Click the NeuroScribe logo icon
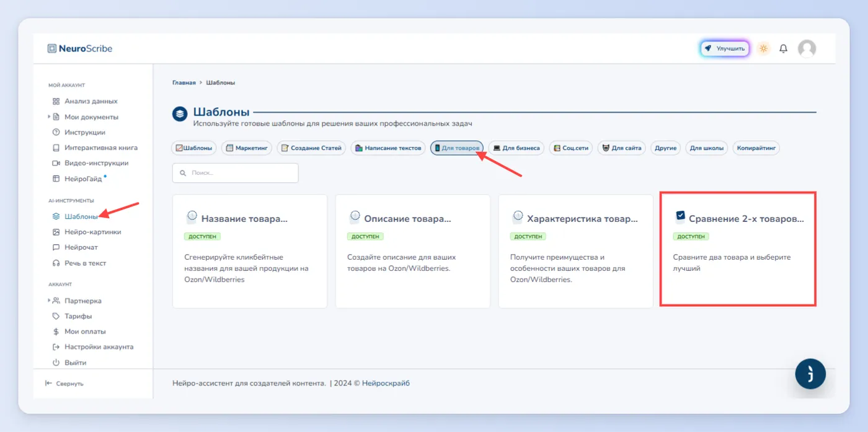Viewport: 868px width, 432px height. (52, 48)
